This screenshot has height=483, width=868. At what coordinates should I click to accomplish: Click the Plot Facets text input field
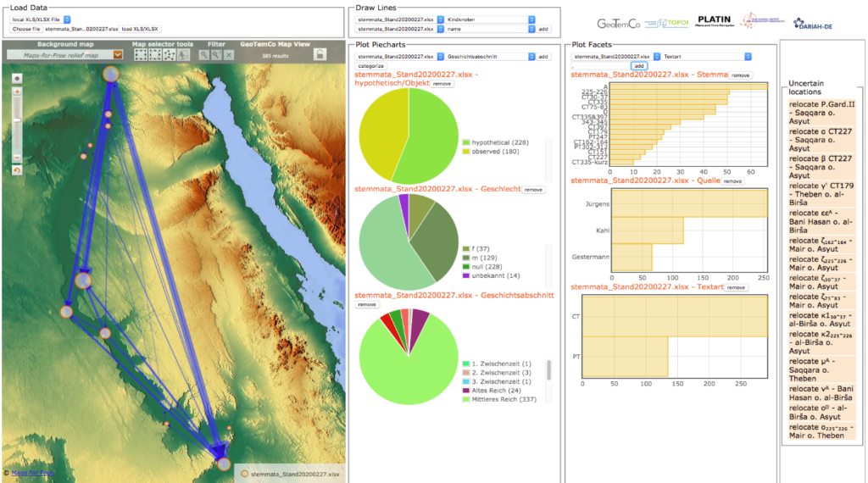pos(601,66)
